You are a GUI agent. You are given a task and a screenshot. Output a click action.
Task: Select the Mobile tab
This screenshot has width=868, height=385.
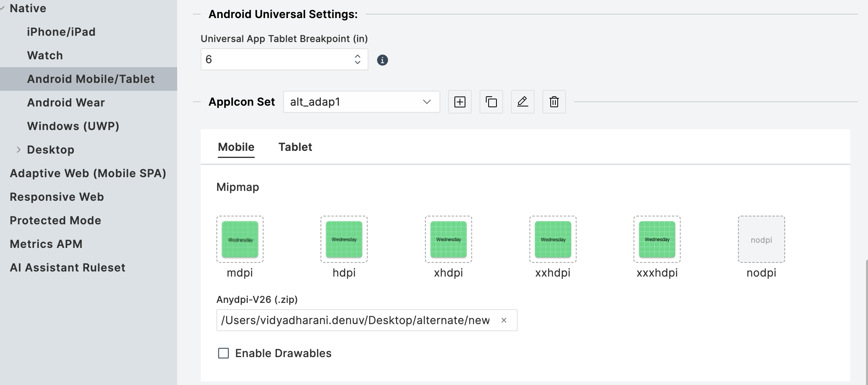coord(236,147)
